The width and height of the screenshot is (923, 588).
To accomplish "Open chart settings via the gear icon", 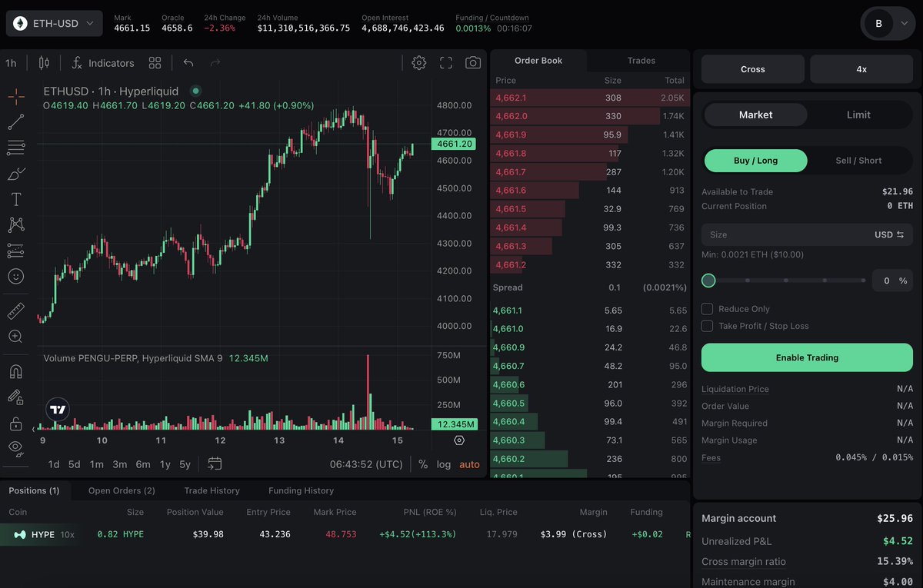I will pos(418,62).
